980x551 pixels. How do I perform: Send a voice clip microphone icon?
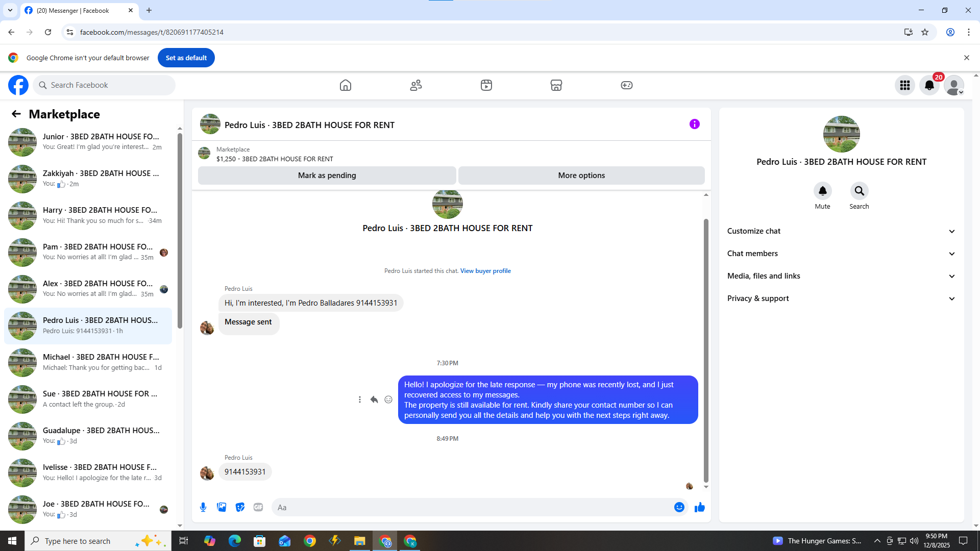[203, 507]
